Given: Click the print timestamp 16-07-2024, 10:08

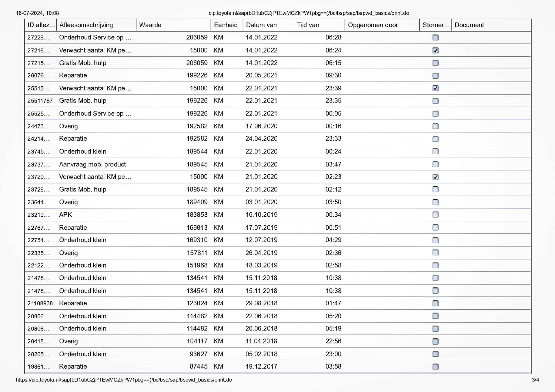Looking at the screenshot, I should tap(37, 13).
